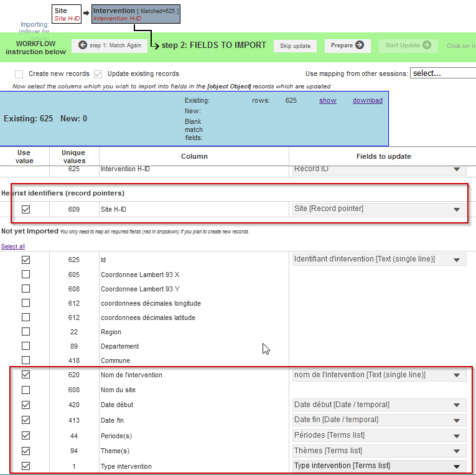Check the Coordonnee Lambert 93 X checkbox

(26, 274)
